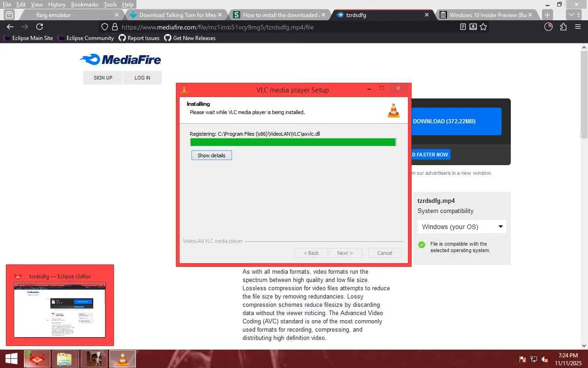Viewport: 588px width, 368px height.
Task: Click the save-page icon beside the star
Action: 473,27
